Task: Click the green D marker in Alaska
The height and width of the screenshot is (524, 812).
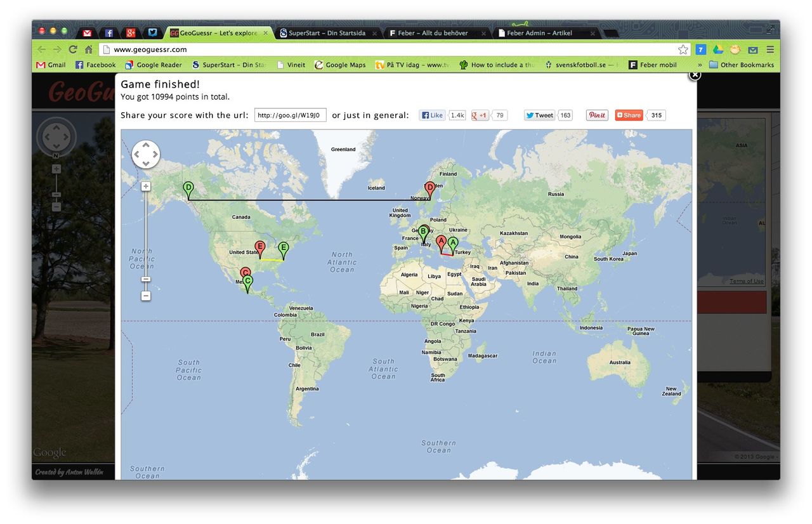Action: [x=188, y=190]
